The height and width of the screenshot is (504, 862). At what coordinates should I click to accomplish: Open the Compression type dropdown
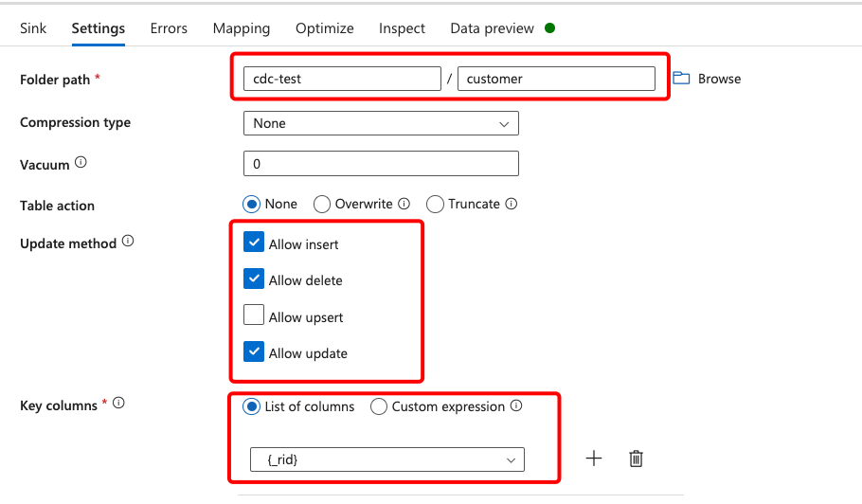381,123
